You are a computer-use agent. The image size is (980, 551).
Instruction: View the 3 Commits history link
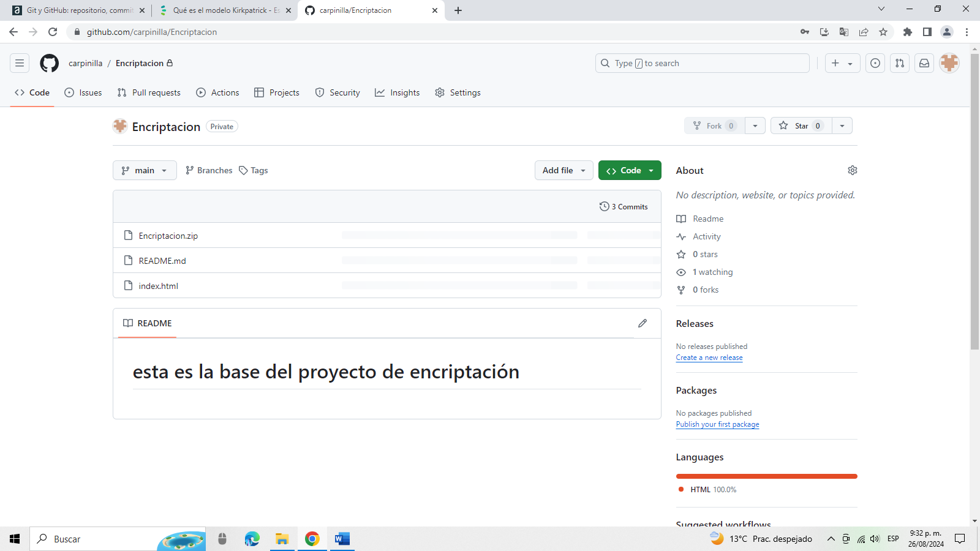pos(624,207)
